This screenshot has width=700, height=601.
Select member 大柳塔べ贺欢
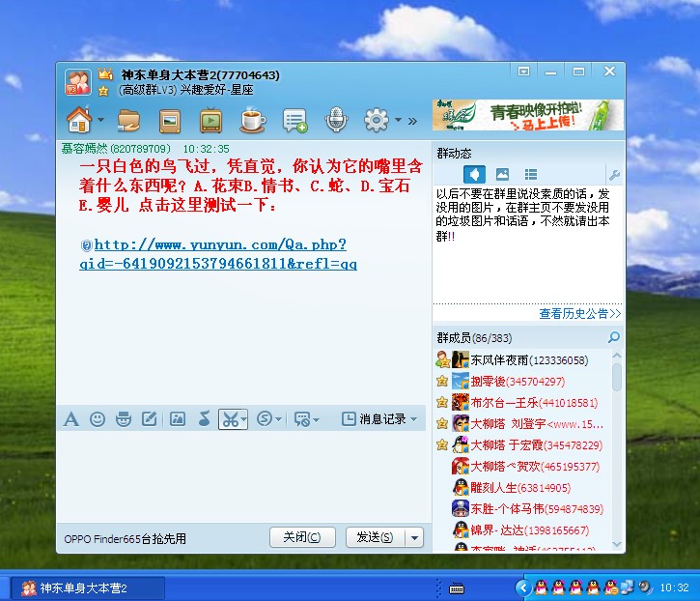(522, 467)
